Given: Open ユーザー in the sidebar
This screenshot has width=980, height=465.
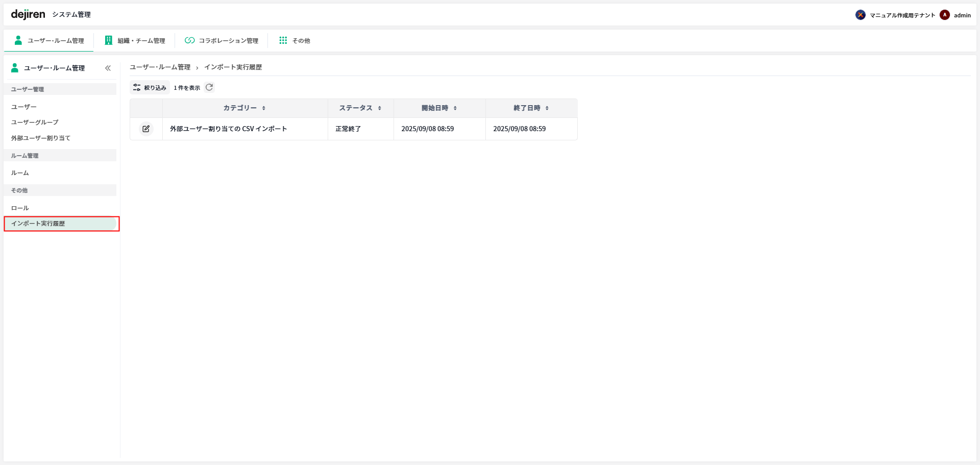Looking at the screenshot, I should 24,107.
